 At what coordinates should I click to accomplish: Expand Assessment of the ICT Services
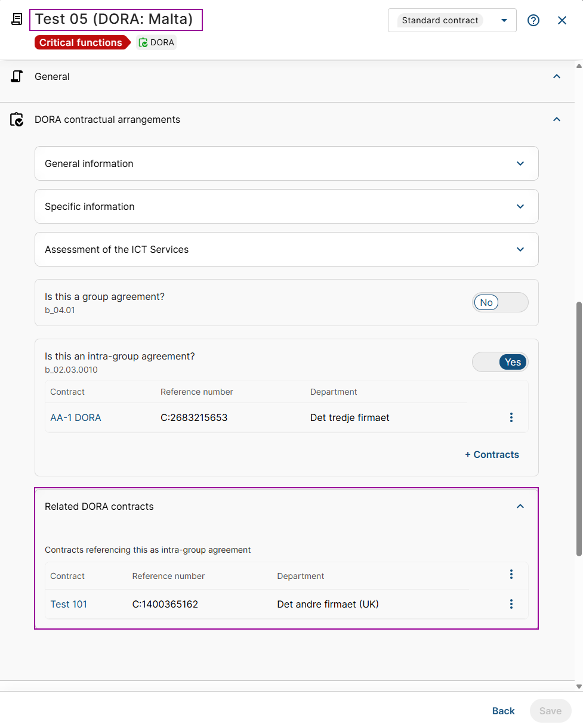click(520, 249)
